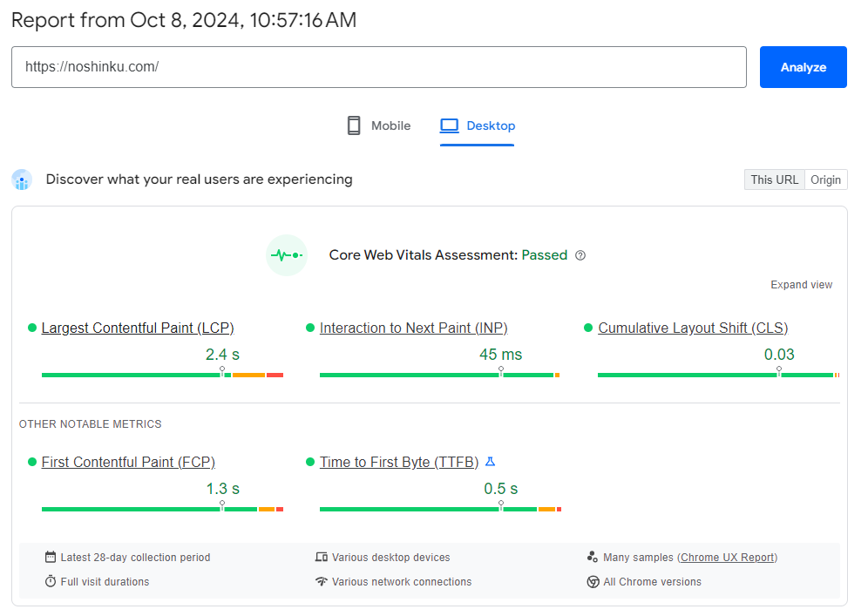868x616 pixels.
Task: Click the URL input field
Action: pyautogui.click(x=378, y=67)
